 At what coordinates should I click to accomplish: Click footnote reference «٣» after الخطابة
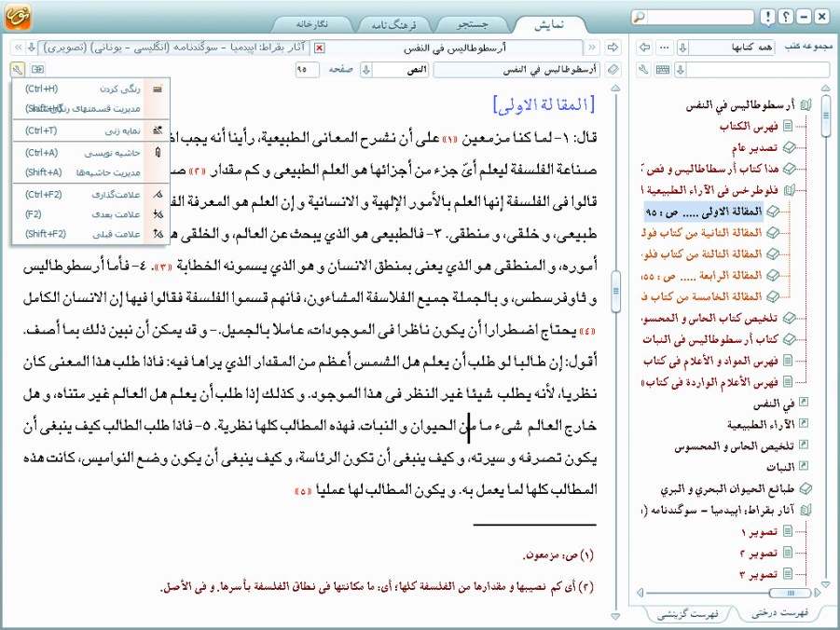(x=163, y=267)
